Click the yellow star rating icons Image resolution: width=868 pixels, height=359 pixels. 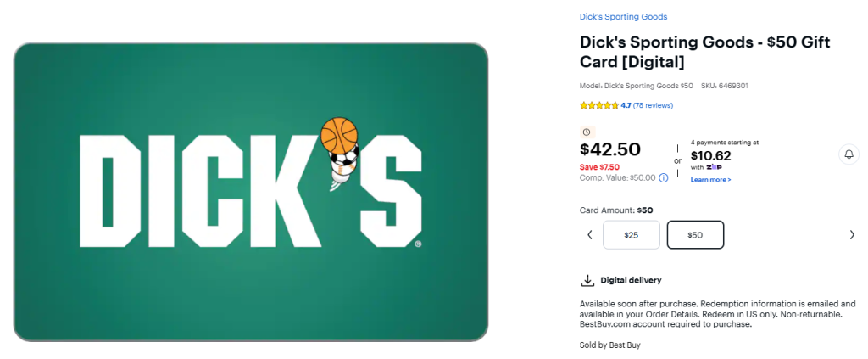[599, 105]
